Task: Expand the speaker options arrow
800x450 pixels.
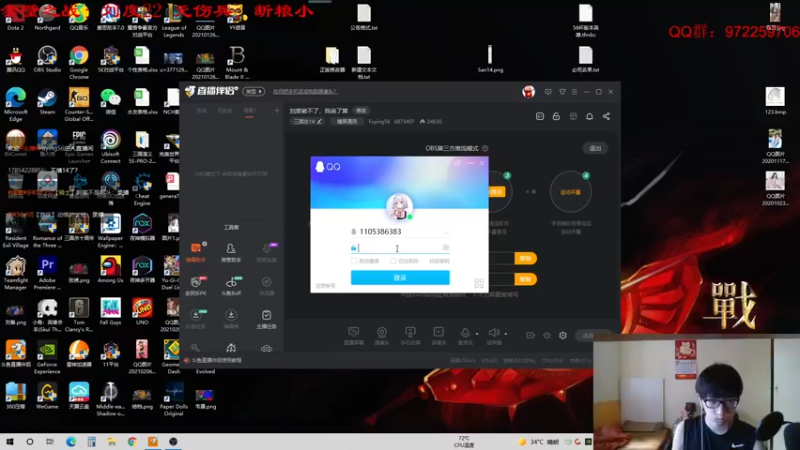Action: [506, 334]
